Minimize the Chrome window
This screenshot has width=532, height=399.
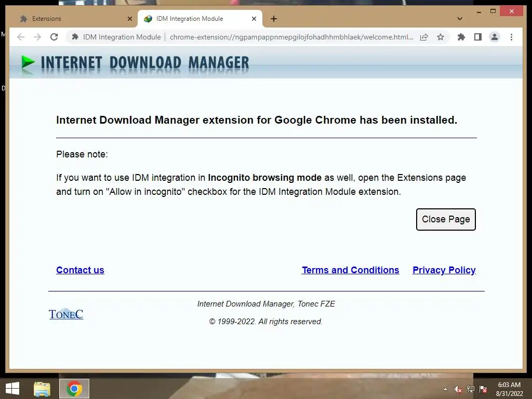point(479,11)
